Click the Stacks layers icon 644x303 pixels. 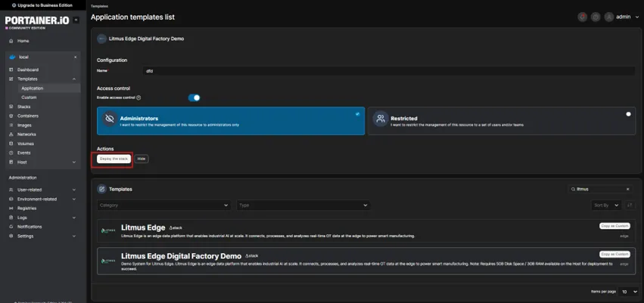click(x=11, y=107)
